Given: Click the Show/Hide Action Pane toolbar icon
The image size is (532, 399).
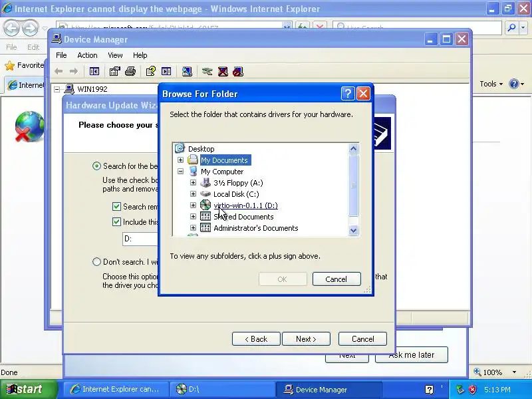Looking at the screenshot, I should click(x=166, y=71).
